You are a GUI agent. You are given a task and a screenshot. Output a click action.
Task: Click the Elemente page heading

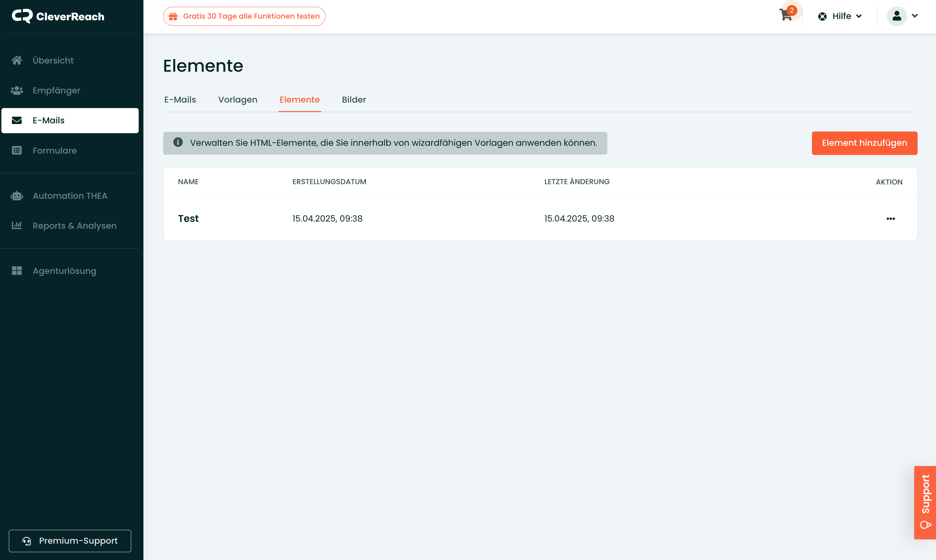click(203, 66)
